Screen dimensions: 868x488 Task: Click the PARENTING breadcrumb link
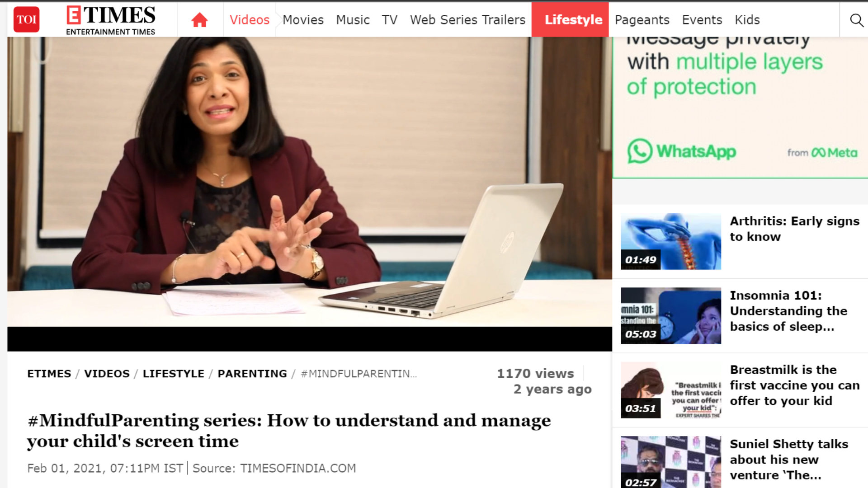[251, 374]
